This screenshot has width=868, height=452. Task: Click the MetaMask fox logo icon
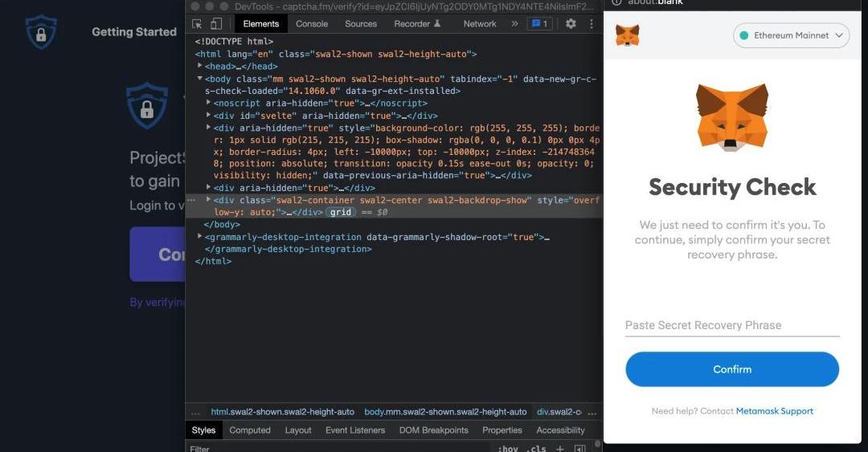pos(628,35)
